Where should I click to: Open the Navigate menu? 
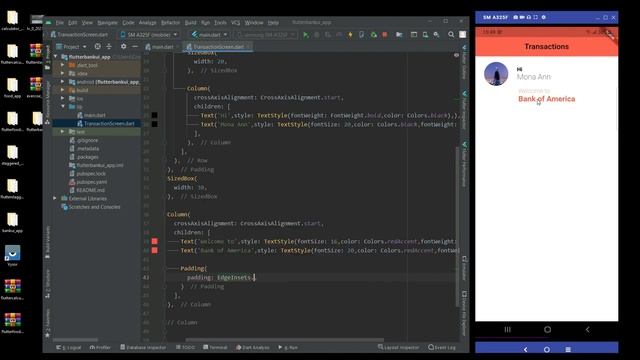pos(107,22)
